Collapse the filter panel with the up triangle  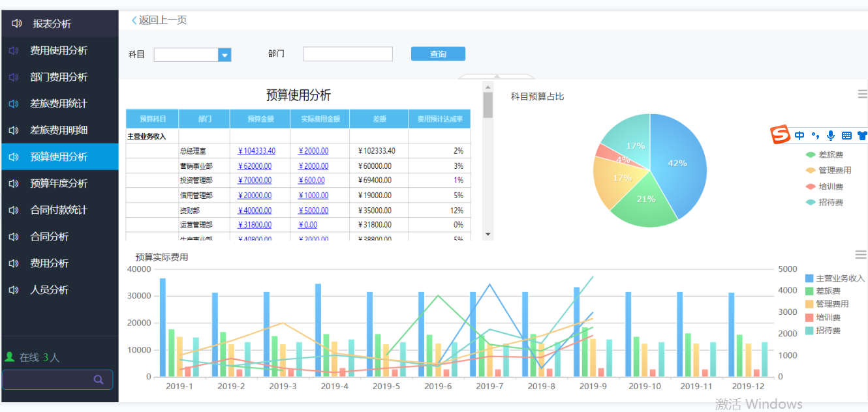[497, 76]
